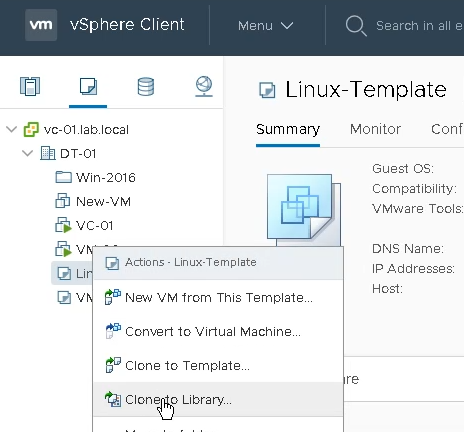Click the Clone to Library icon

113,399
